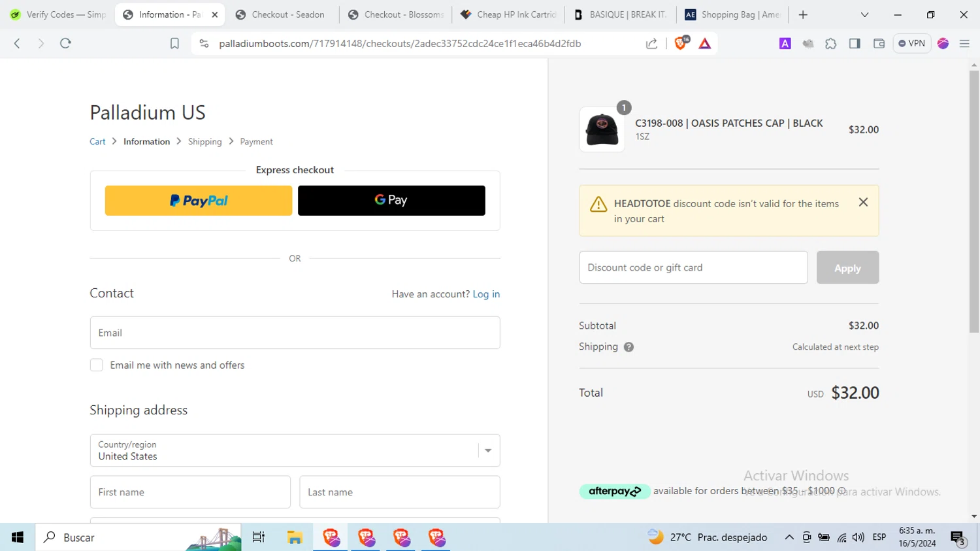Click the Buscar taskbar search box

pyautogui.click(x=139, y=537)
